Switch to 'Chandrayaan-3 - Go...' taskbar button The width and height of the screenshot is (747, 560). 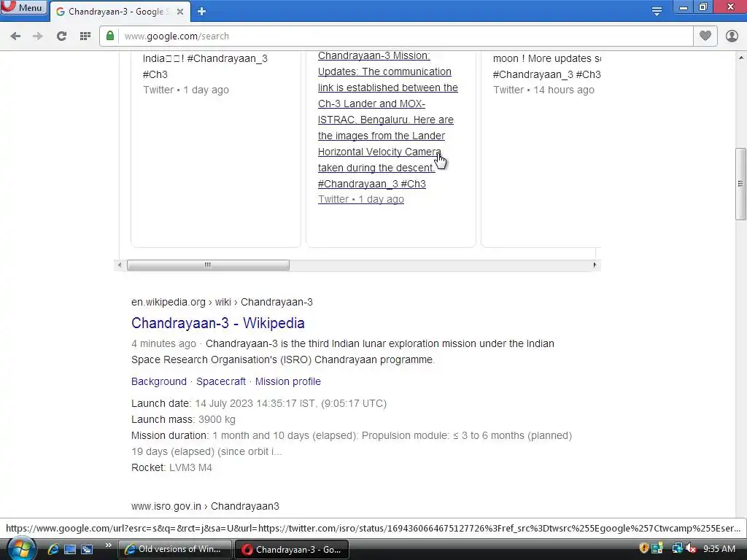point(292,549)
